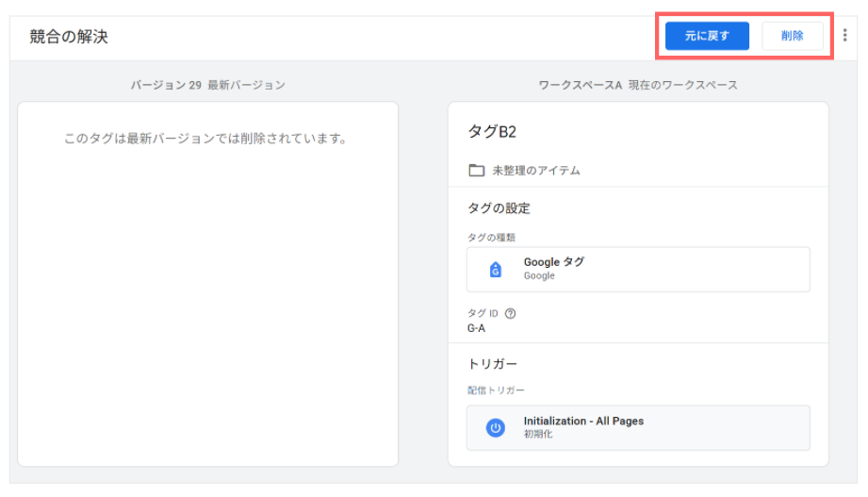Click the バージョン 29 最新バージョン label
Viewport: 868px width, 497px height.
pyautogui.click(x=208, y=85)
